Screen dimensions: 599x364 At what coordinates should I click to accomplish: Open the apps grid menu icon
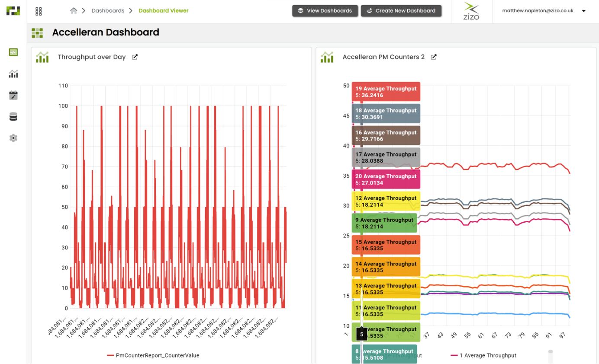tap(39, 11)
